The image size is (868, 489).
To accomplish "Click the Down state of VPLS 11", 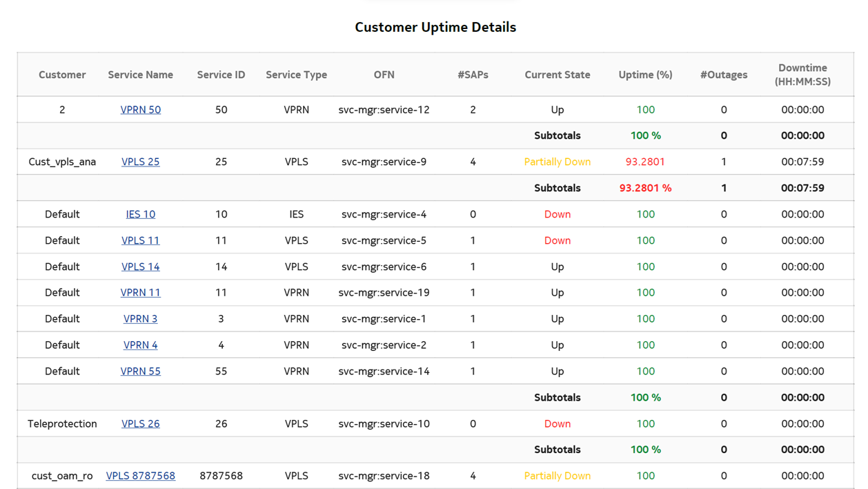I will coord(557,240).
